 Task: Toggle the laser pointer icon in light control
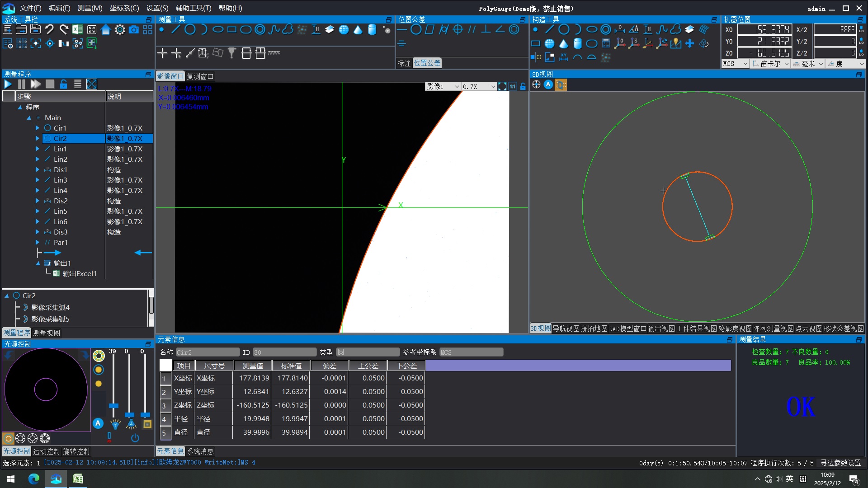109,437
